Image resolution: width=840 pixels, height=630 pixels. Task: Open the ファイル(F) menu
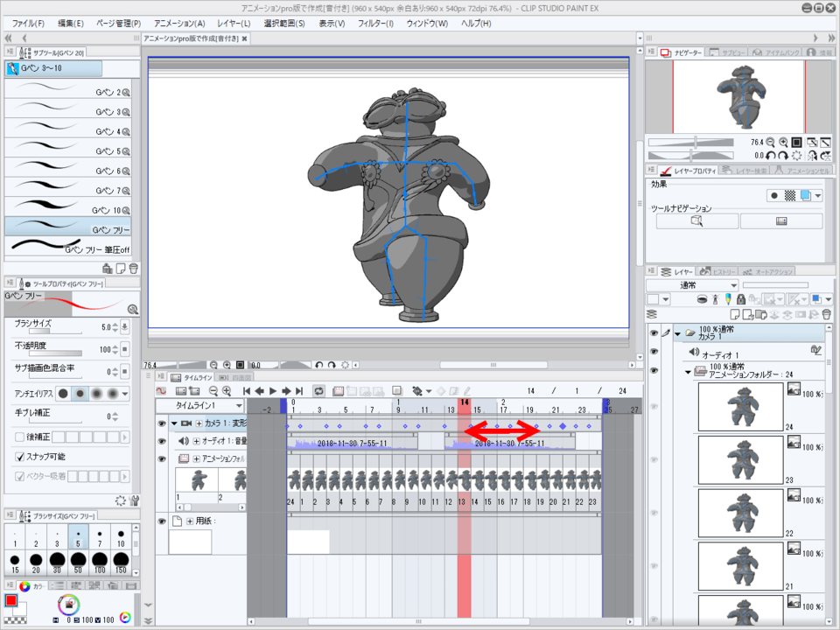tap(28, 23)
